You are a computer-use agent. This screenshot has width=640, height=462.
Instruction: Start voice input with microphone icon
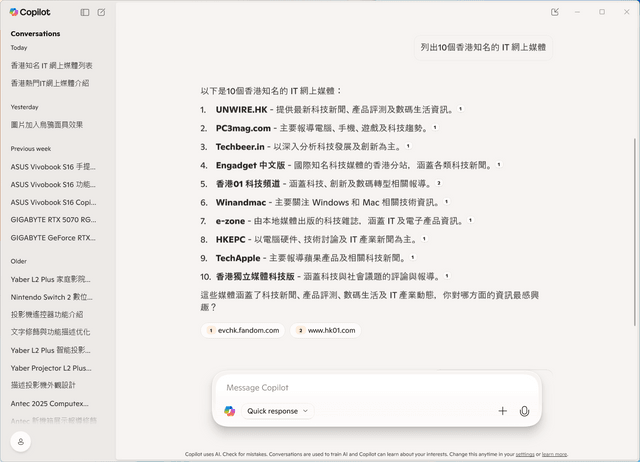(x=524, y=411)
